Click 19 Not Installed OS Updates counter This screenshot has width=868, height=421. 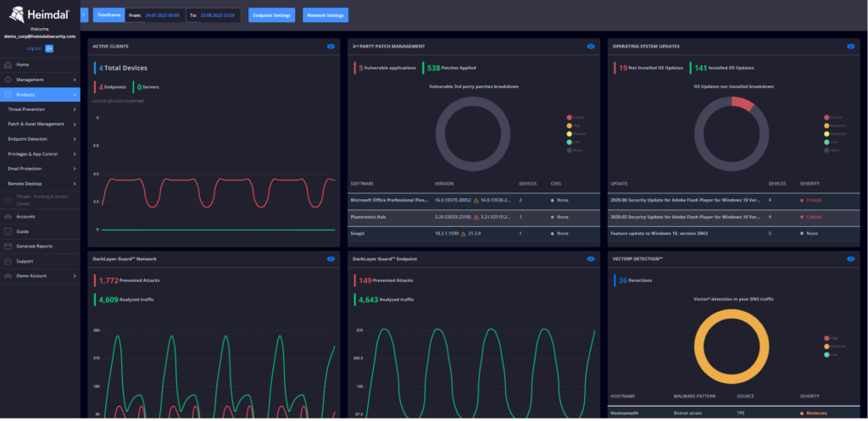[x=650, y=68]
